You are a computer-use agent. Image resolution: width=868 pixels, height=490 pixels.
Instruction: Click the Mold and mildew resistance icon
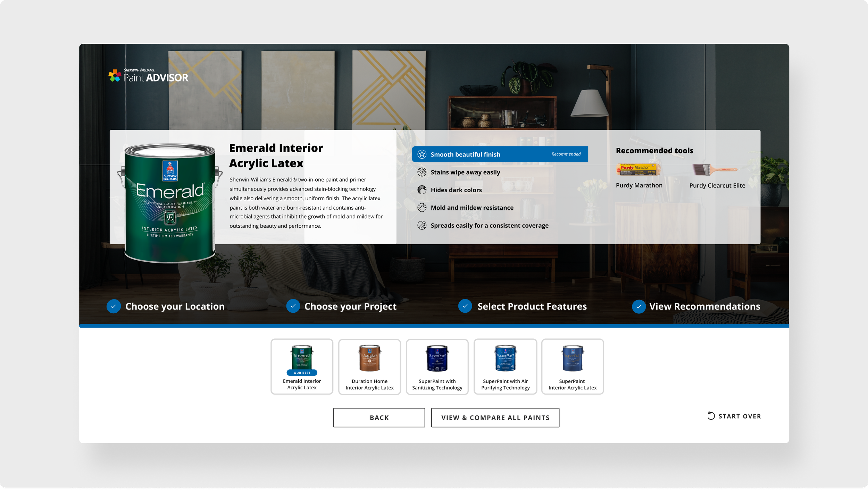[x=422, y=208]
